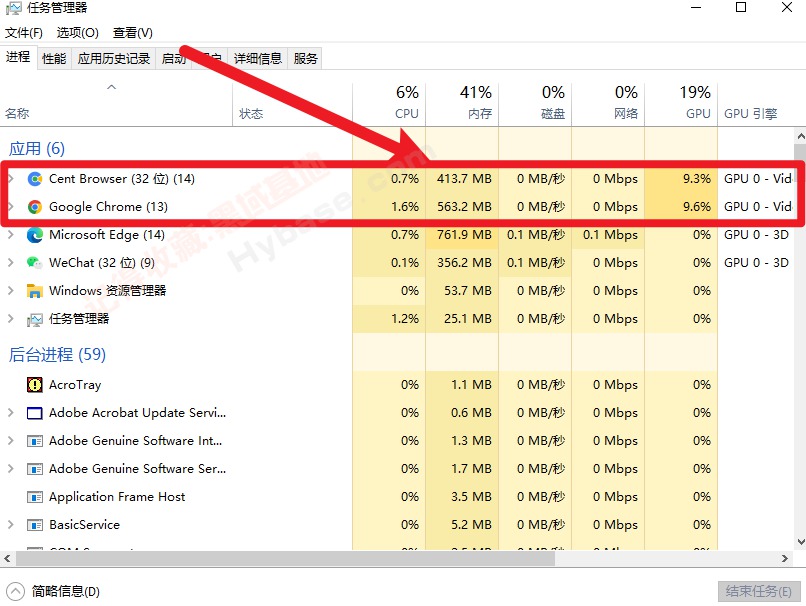This screenshot has height=606, width=806.
Task: Switch to the 服务 tab
Action: 305,59
